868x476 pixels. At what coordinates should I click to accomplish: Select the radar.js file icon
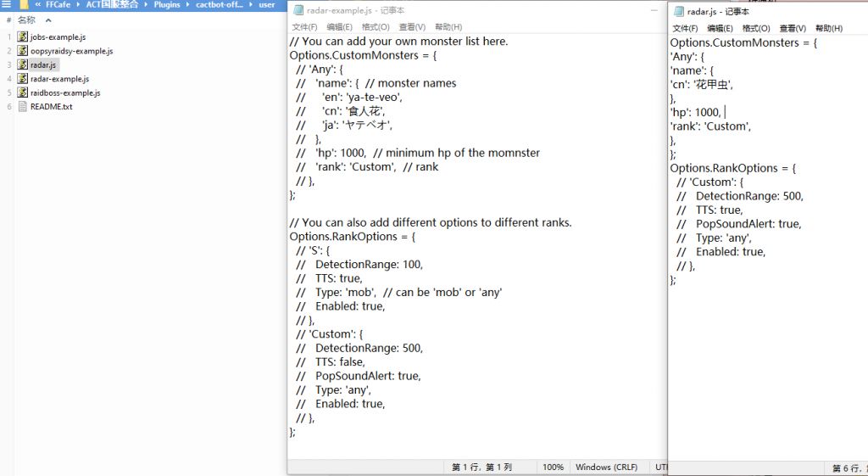[x=22, y=64]
